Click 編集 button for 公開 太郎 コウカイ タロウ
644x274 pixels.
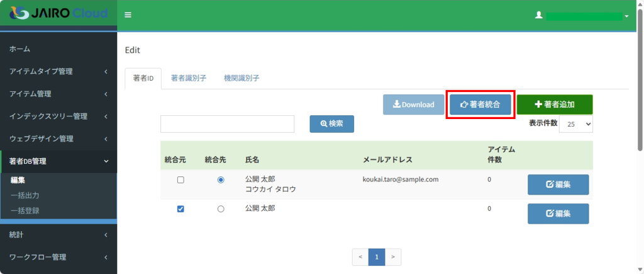click(558, 185)
